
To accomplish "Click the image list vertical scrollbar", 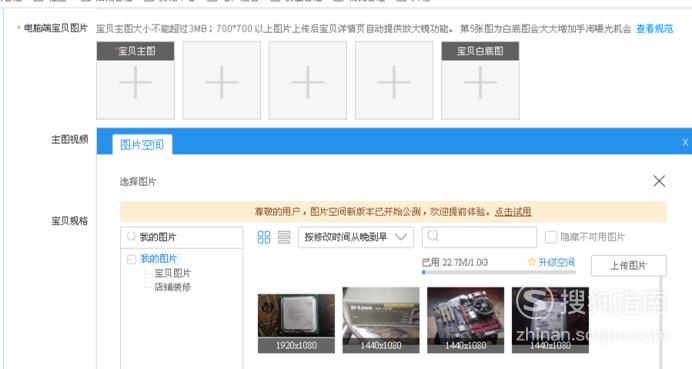I will (661, 322).
